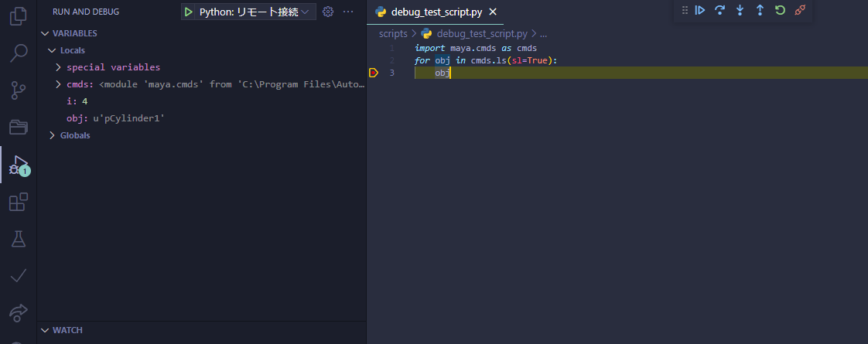Click the Continue debug button
Image resolution: width=868 pixels, height=344 pixels.
pos(700,11)
